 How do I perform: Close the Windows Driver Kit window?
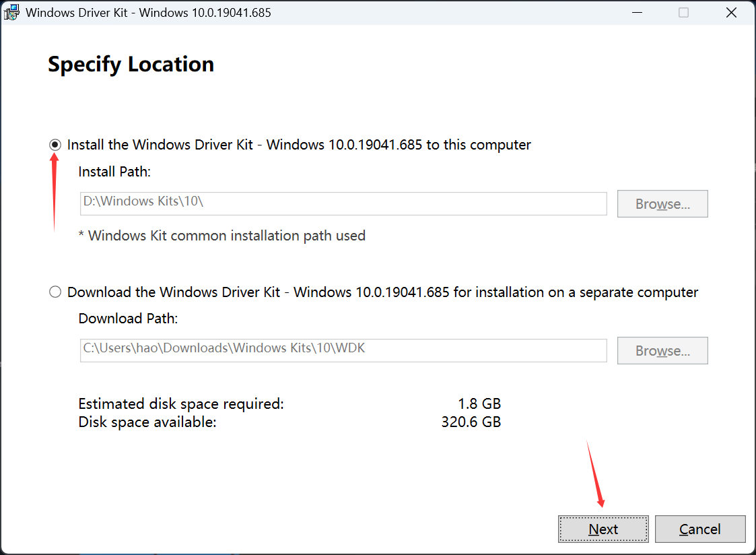pyautogui.click(x=731, y=13)
